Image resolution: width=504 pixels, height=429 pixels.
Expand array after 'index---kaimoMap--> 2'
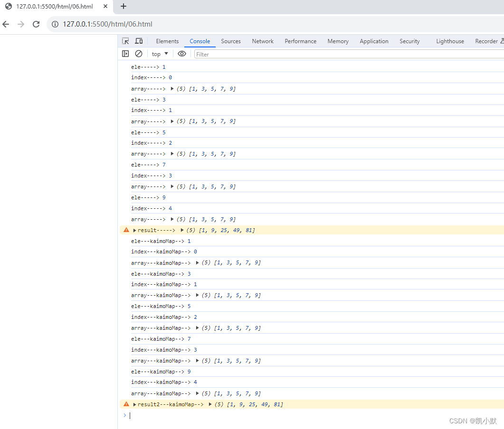(197, 328)
